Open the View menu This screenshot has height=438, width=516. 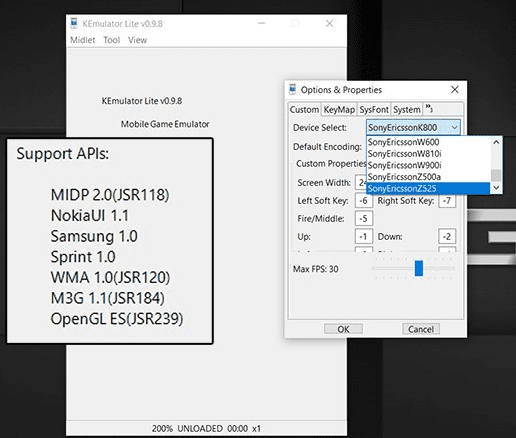pos(137,40)
